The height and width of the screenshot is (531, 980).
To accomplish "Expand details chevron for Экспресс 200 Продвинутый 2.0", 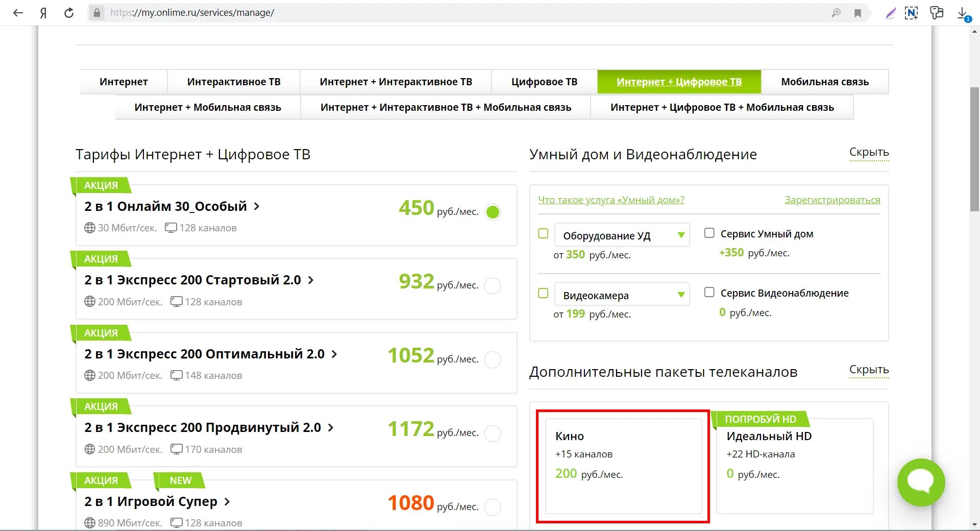I will [x=331, y=427].
